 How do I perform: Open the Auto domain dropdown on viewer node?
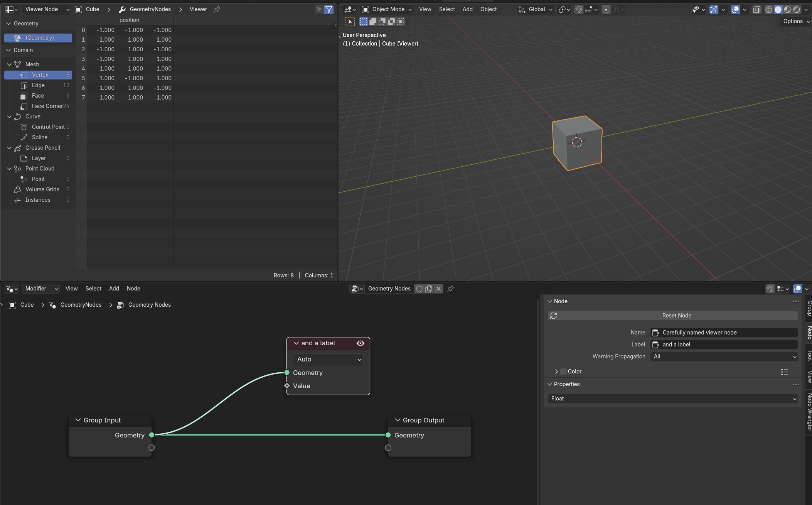[328, 359]
